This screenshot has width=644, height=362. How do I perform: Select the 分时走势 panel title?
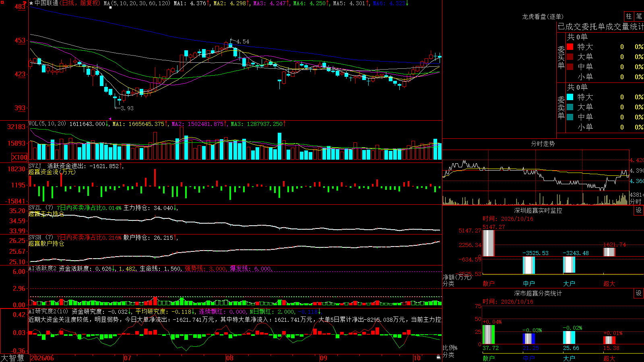pyautogui.click(x=543, y=144)
